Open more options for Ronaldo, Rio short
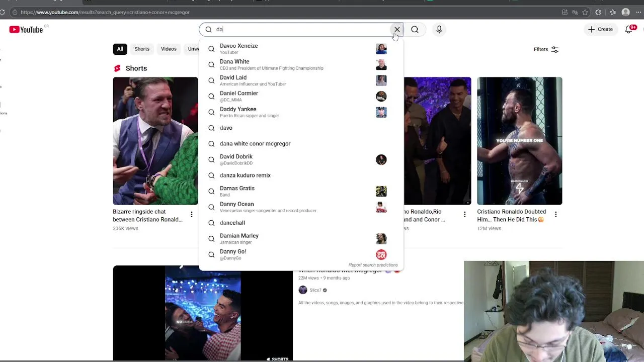 click(x=464, y=214)
